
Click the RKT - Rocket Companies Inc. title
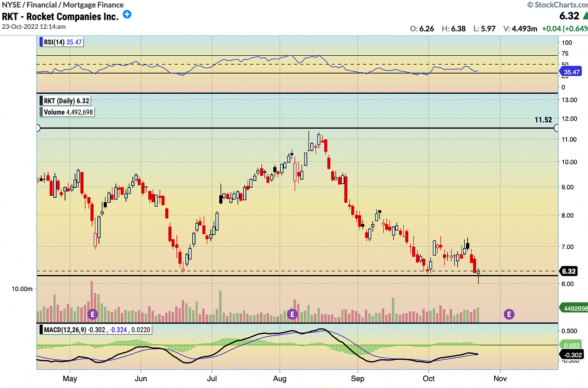pos(60,17)
